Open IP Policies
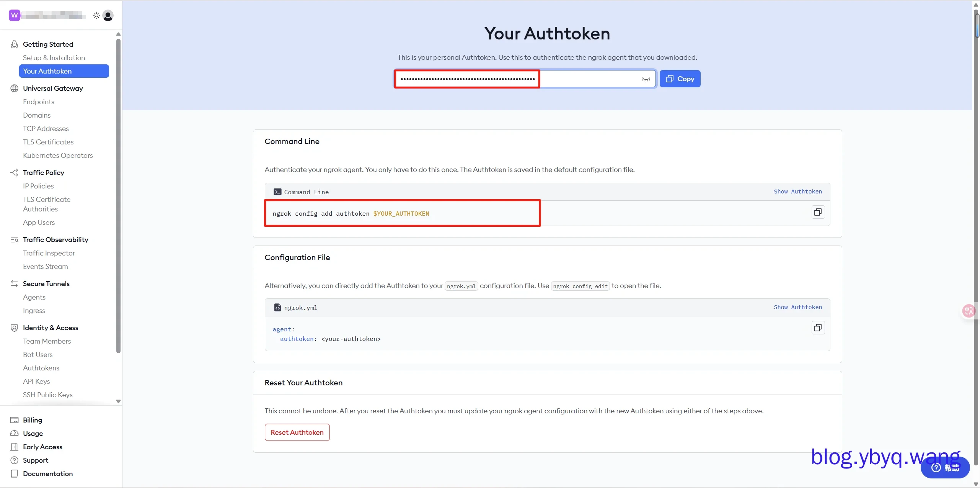The width and height of the screenshot is (980, 488). pyautogui.click(x=38, y=186)
